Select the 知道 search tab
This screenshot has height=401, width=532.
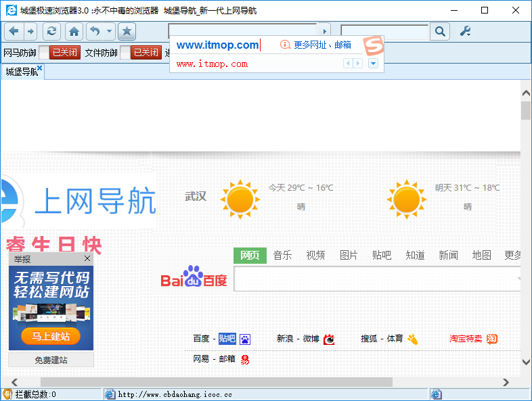pyautogui.click(x=415, y=255)
